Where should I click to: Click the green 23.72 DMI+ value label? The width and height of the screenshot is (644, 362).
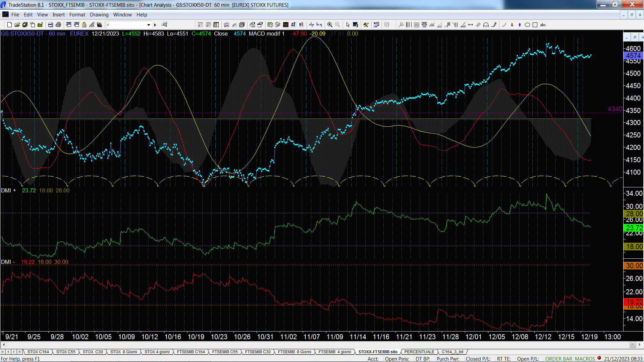point(633,228)
